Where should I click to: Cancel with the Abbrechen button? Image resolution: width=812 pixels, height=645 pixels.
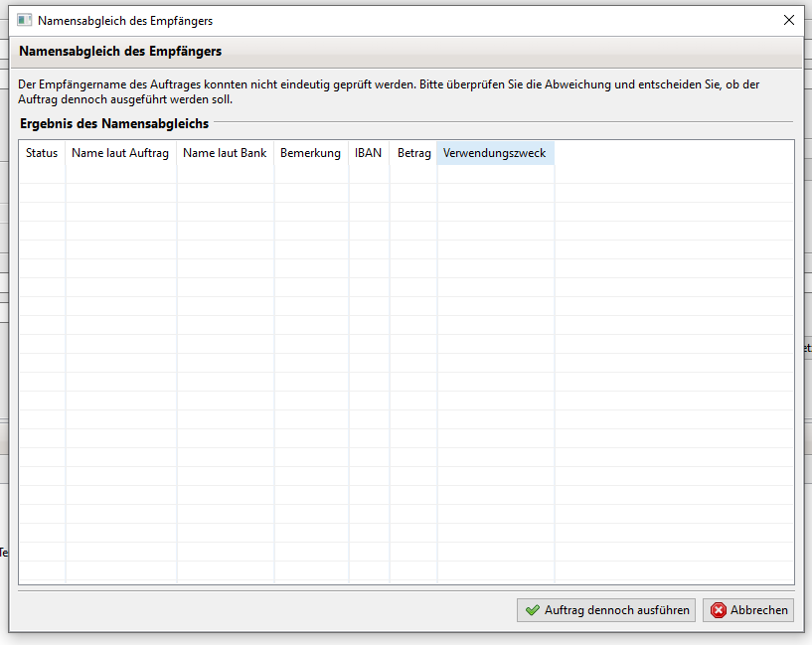tap(748, 610)
